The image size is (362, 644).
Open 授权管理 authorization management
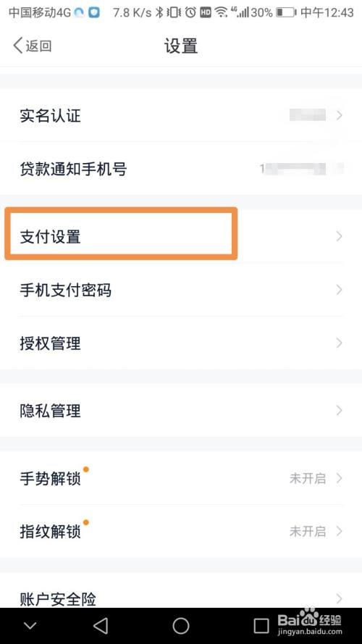(x=181, y=343)
